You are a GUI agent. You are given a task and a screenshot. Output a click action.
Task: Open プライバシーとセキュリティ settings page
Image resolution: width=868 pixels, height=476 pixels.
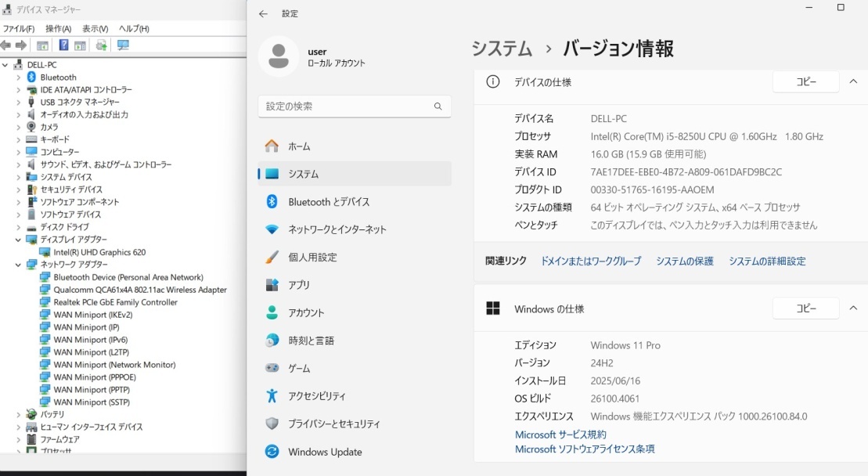pos(355,424)
